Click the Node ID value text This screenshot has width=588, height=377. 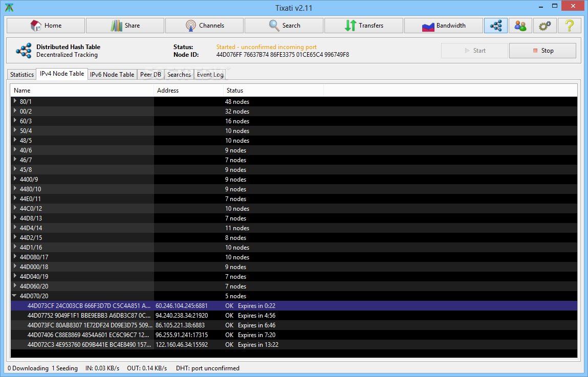coord(282,55)
